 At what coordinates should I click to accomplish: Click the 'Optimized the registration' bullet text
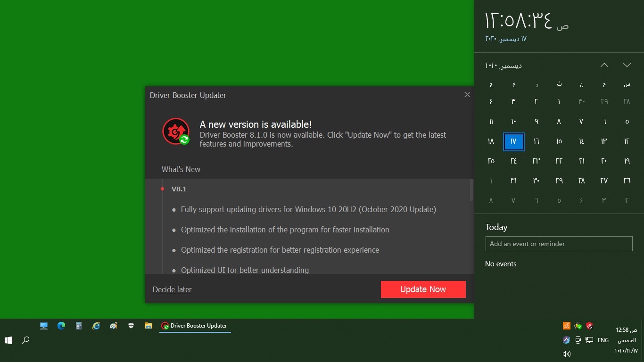coord(280,250)
